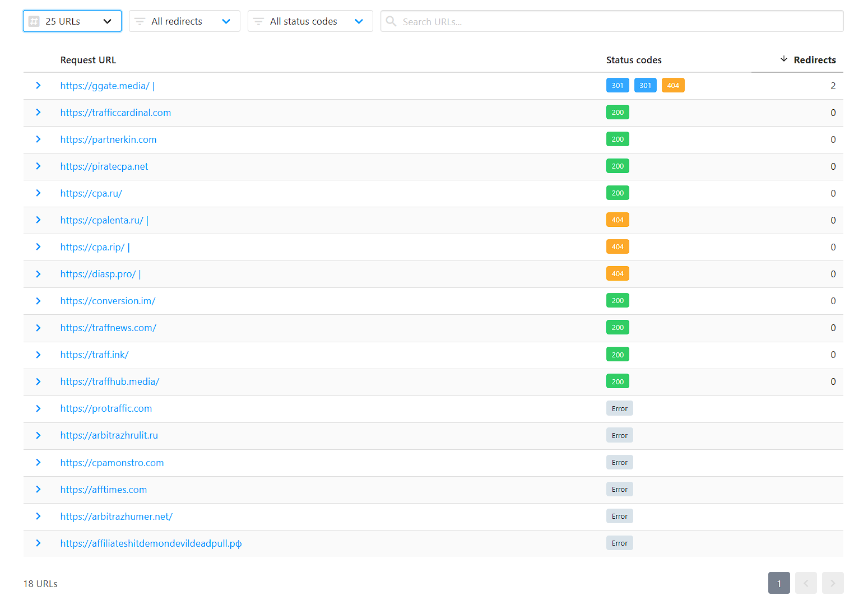Click the redirect count 2 for ggate.media

click(x=833, y=86)
